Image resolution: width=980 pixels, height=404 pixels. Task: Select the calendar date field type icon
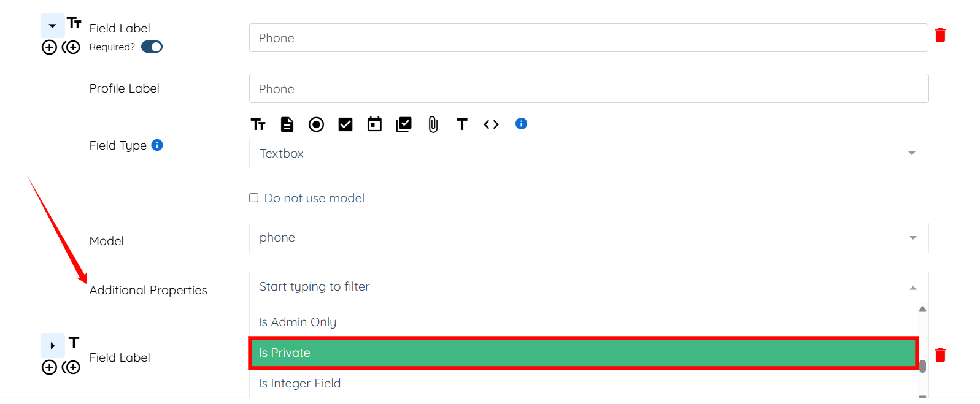[374, 124]
